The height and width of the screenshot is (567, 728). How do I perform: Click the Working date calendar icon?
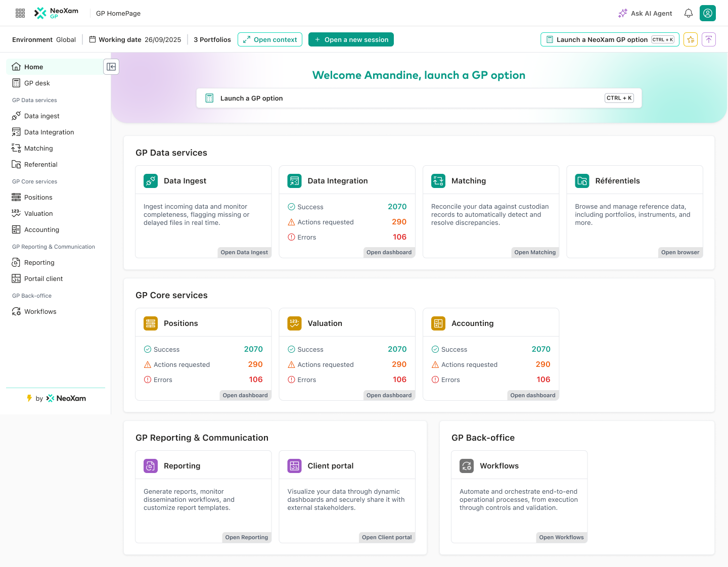coord(93,39)
